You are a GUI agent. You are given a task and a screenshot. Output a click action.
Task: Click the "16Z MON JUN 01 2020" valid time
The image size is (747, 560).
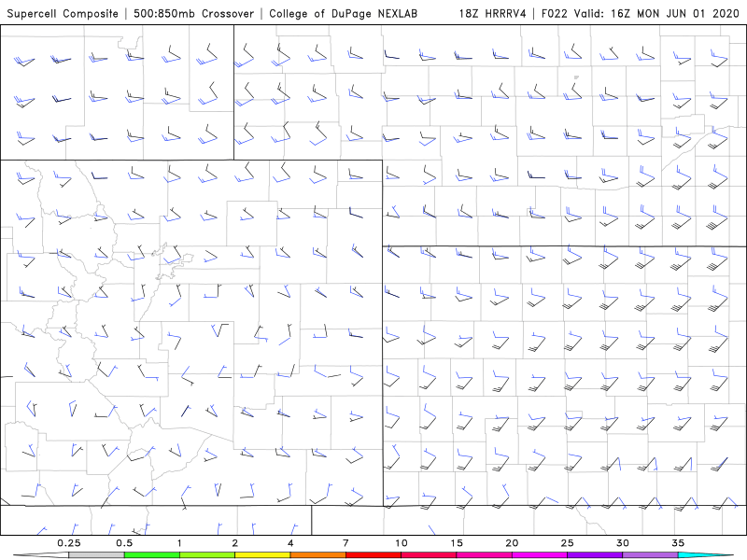pyautogui.click(x=675, y=13)
